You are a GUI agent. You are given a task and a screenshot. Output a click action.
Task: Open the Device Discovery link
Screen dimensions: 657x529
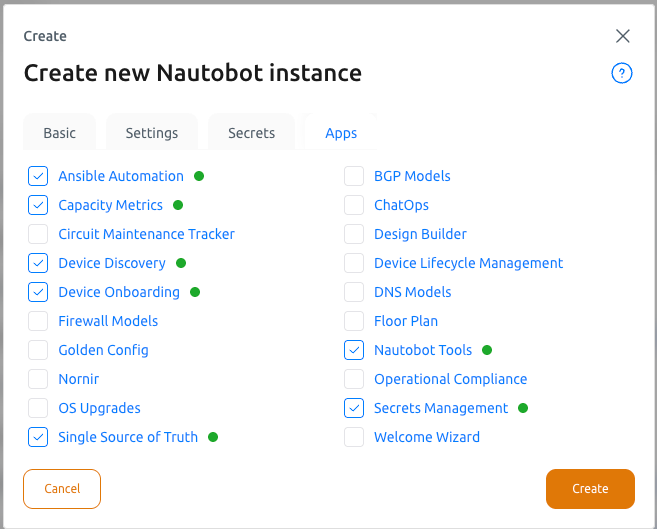pos(112,263)
